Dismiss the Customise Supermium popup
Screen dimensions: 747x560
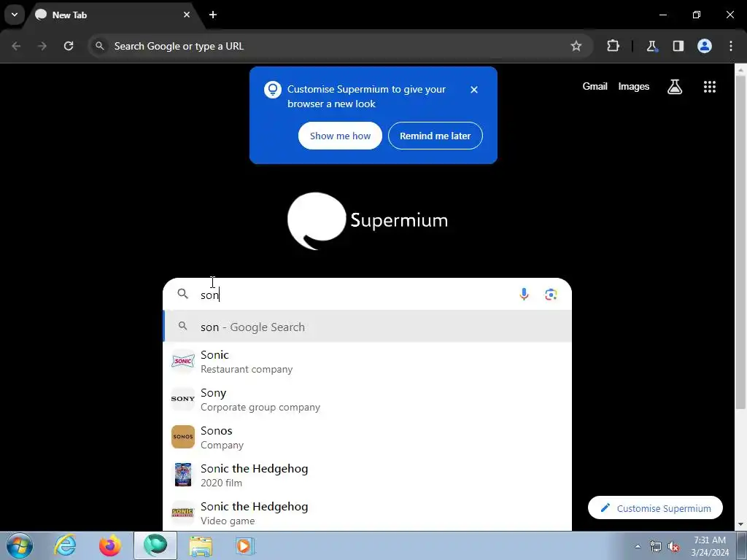[x=474, y=90]
